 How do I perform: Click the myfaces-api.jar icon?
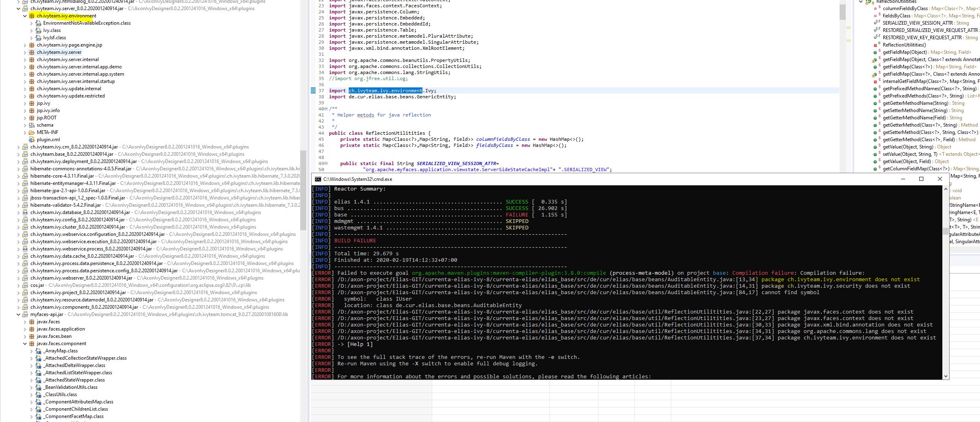point(25,314)
